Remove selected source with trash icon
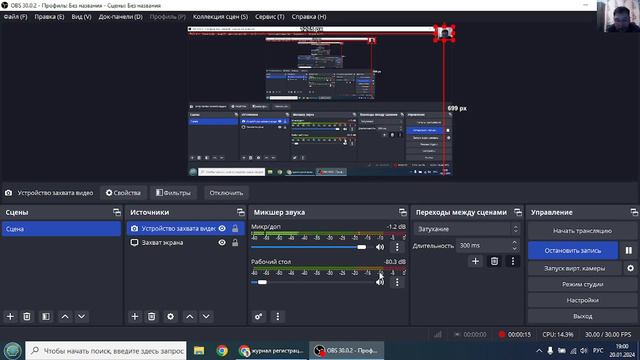The height and width of the screenshot is (360, 640). pos(151,316)
